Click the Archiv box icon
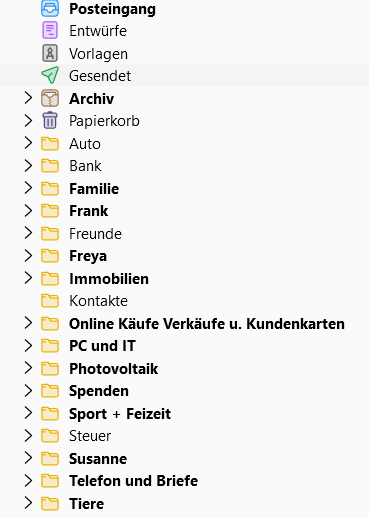 tap(50, 98)
